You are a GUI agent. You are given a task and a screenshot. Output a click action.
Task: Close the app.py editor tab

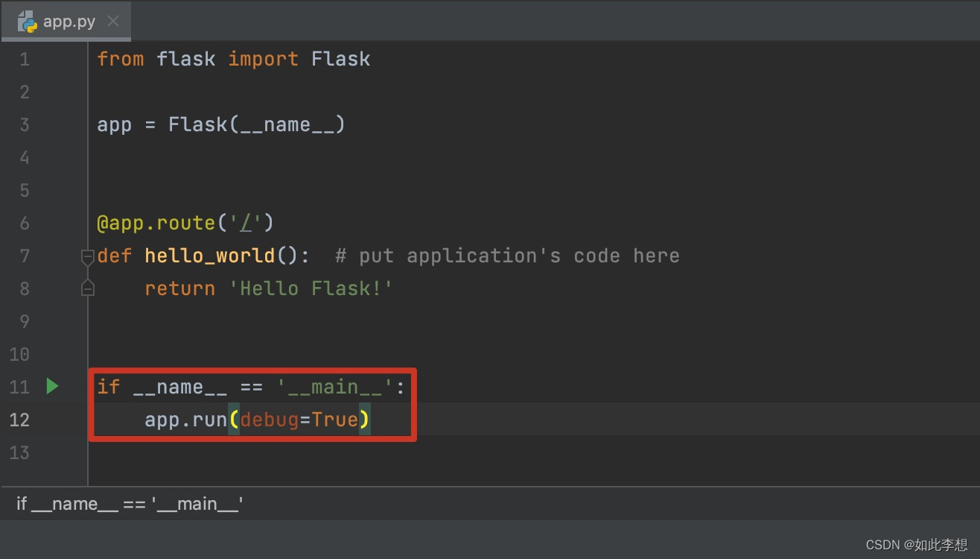pyautogui.click(x=113, y=21)
